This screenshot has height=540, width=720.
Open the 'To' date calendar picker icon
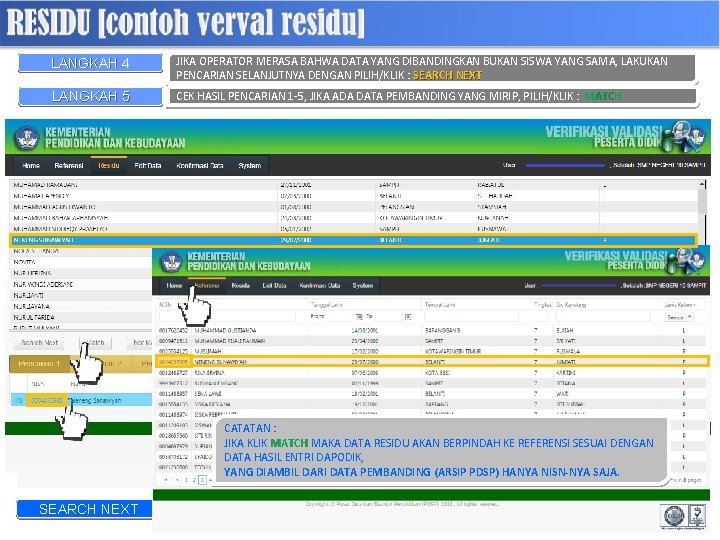click(408, 316)
